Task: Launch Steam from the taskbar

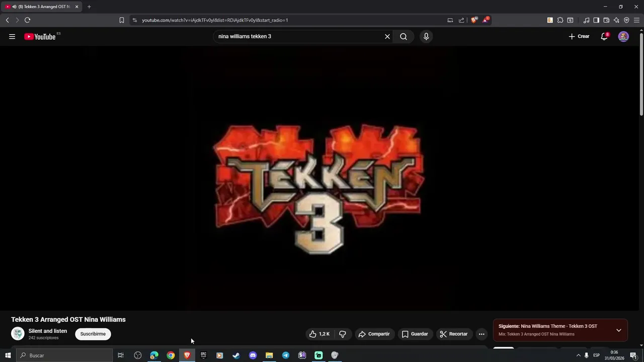Action: pyautogui.click(x=236, y=355)
